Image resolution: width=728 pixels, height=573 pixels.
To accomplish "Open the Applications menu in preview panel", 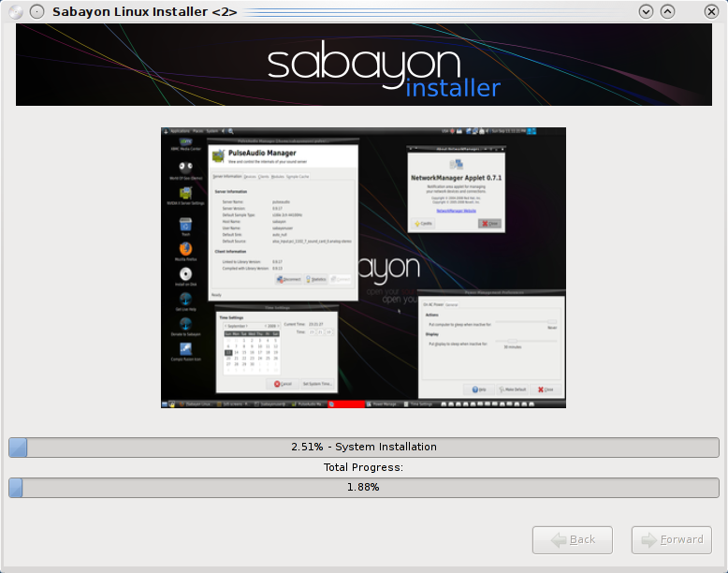I will tap(180, 131).
